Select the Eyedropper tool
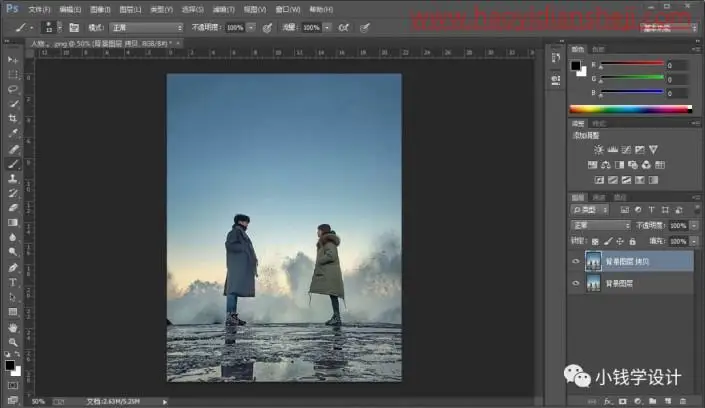 pos(13,133)
